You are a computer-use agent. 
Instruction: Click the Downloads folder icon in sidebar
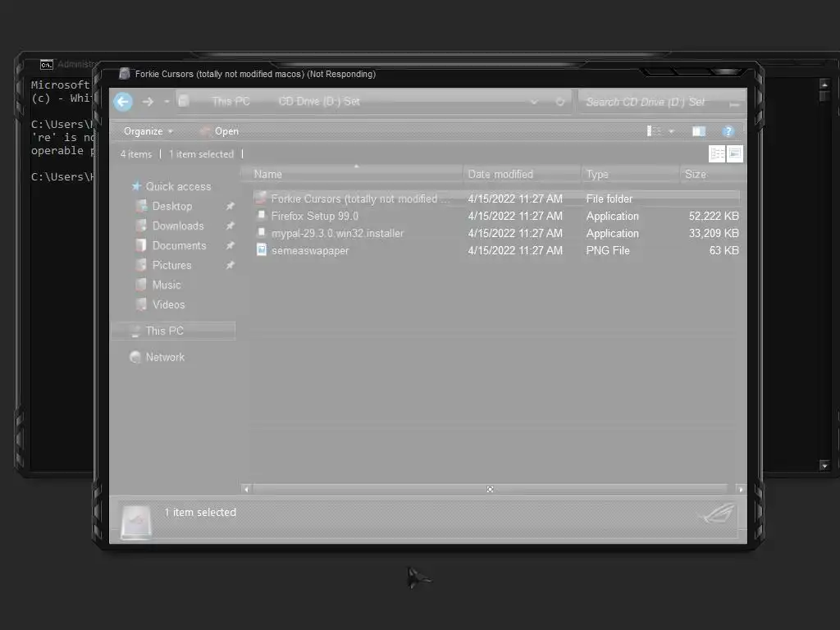click(141, 226)
